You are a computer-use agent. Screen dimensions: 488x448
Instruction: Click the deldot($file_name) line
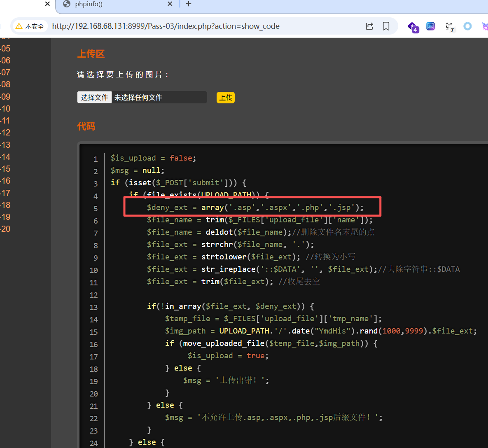(261, 232)
